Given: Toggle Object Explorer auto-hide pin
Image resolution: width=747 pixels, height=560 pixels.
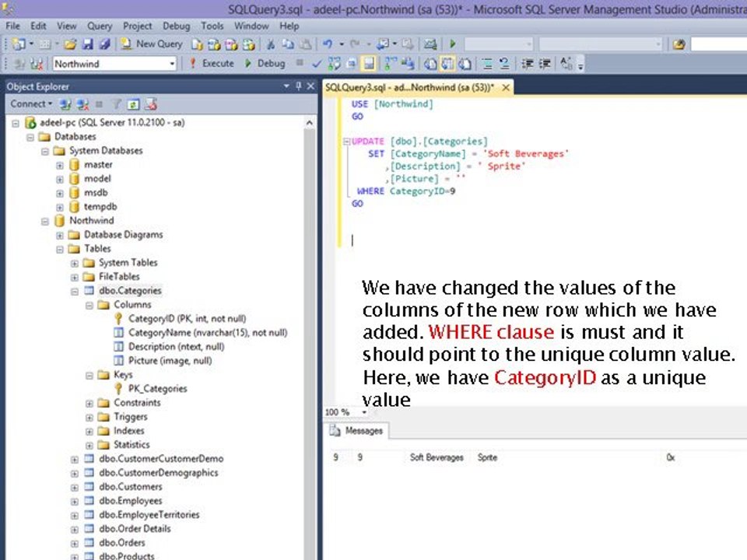Looking at the screenshot, I should click(x=299, y=86).
